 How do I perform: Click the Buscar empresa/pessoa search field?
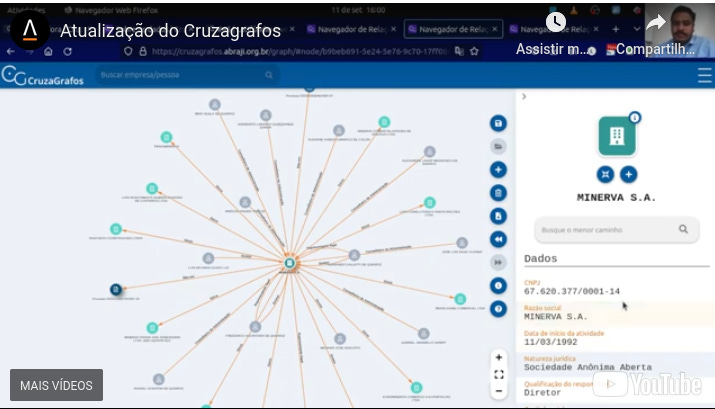pyautogui.click(x=187, y=75)
